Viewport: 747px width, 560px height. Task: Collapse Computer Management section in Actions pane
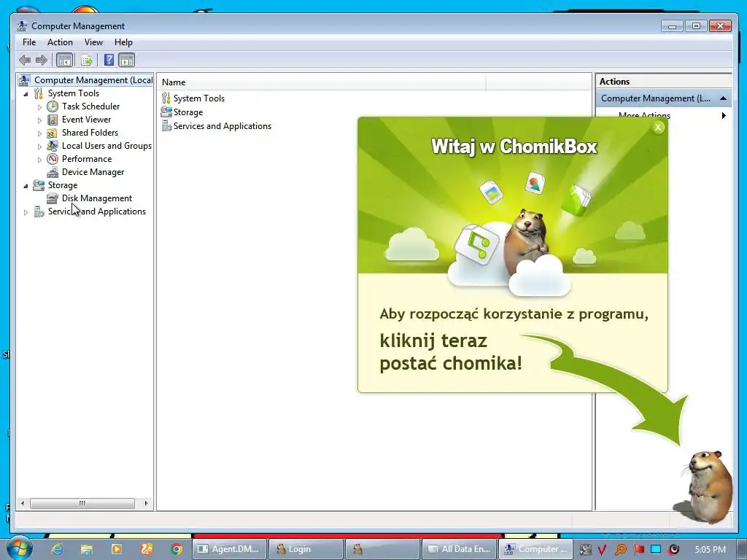(x=723, y=98)
